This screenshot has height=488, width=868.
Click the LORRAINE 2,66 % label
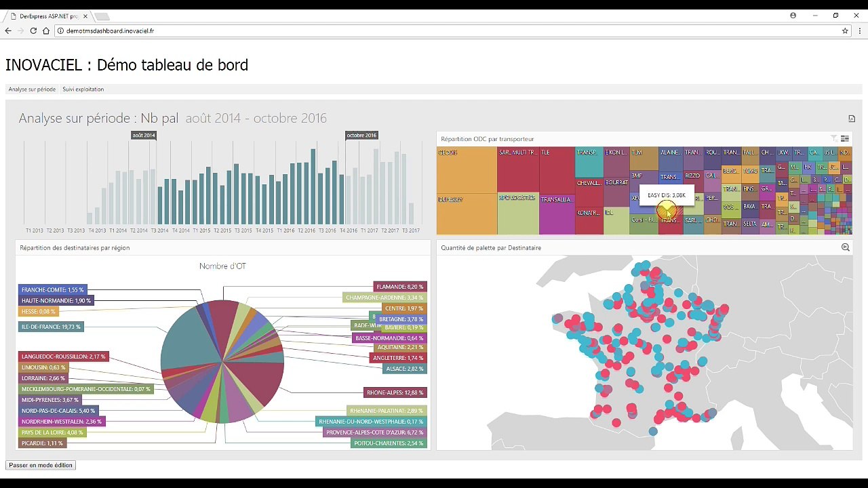(43, 378)
